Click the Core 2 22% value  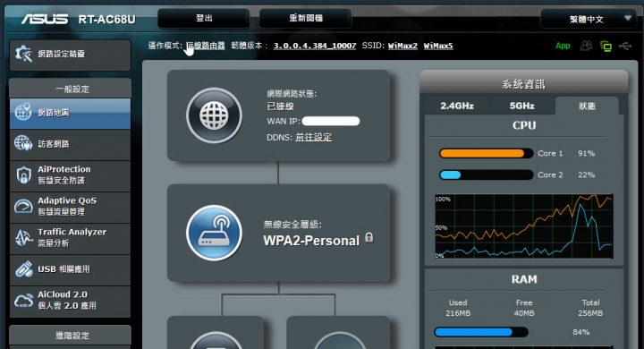pyautogui.click(x=586, y=174)
